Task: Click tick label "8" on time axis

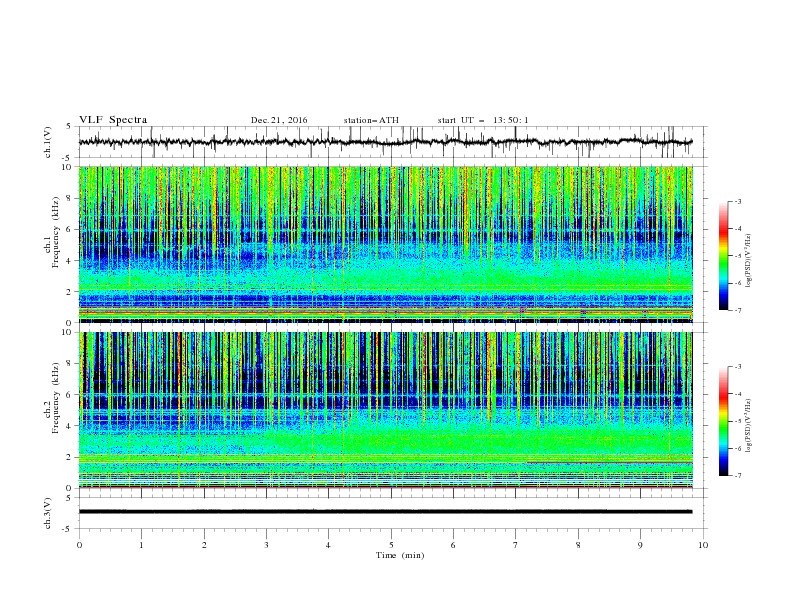Action: click(578, 545)
